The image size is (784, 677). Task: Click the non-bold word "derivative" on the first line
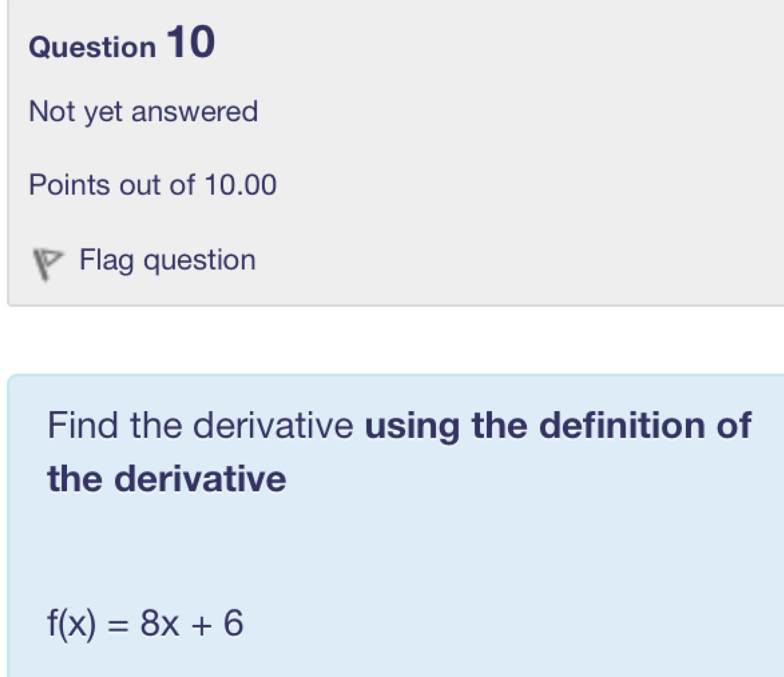(x=273, y=426)
